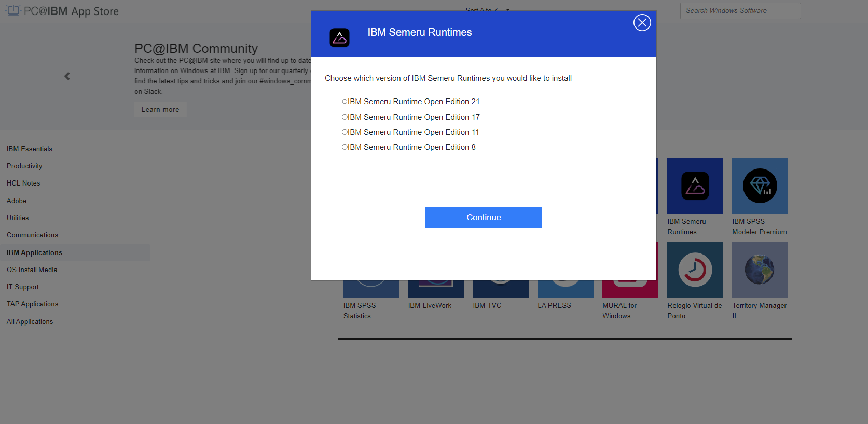The height and width of the screenshot is (424, 868).
Task: Go to previous carousel slide arrow
Action: 67,76
